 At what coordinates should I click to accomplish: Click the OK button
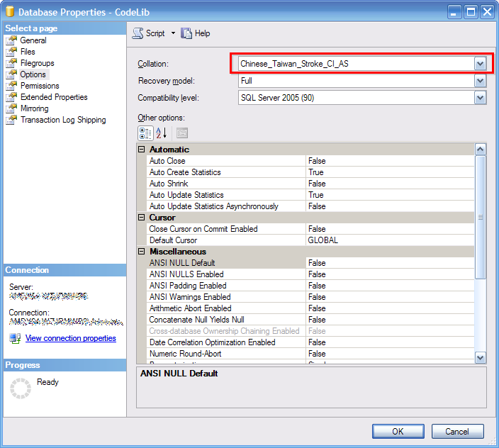point(398,432)
